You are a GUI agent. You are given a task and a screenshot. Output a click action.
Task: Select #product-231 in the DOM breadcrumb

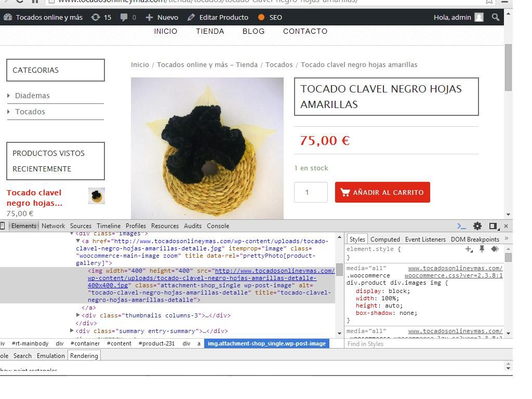[x=156, y=343]
